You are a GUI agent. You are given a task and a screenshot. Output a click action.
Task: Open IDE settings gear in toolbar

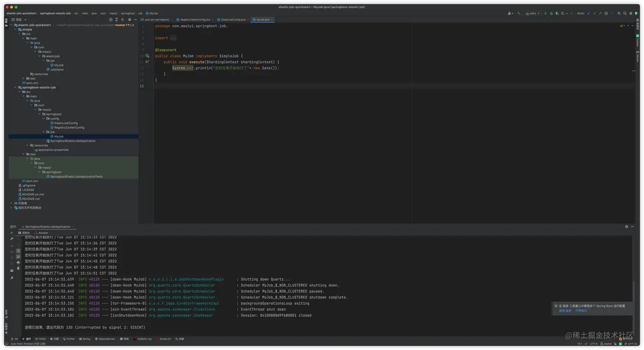[631, 14]
